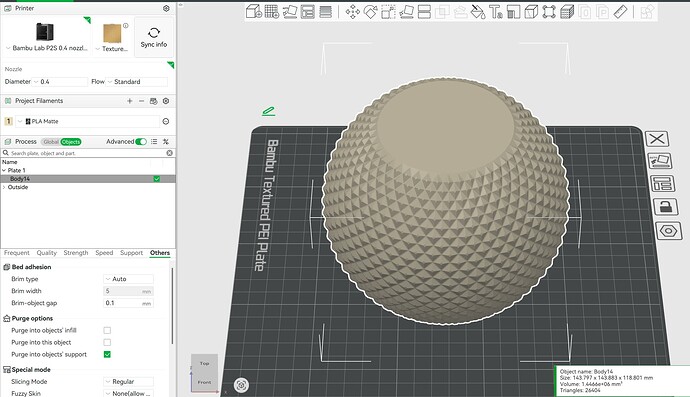Image resolution: width=690 pixels, height=397 pixels.
Task: Switch process scope to Global
Action: (51, 142)
